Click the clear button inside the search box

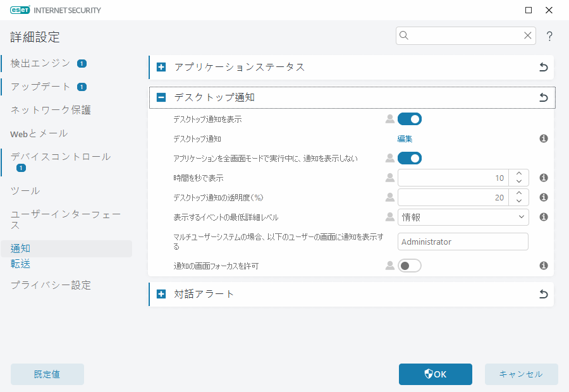[528, 36]
